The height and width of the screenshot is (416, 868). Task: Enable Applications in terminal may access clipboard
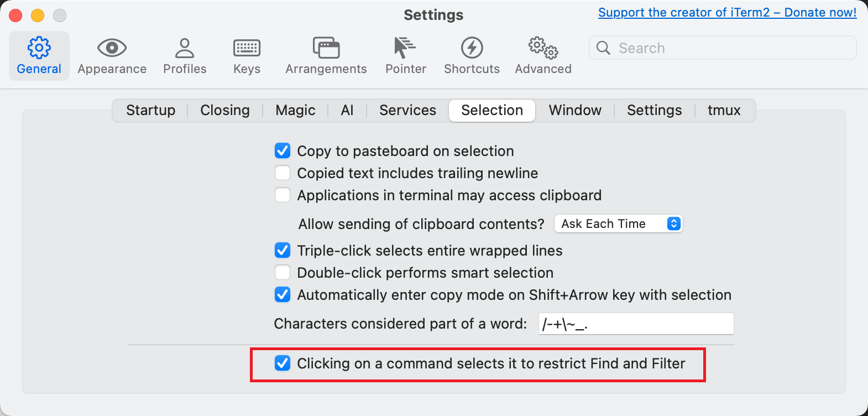(283, 195)
